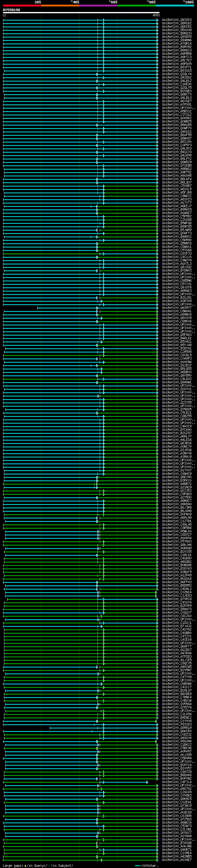The image size is (197, 868).
Task: Click the UniRef100_B9I615 entry
Action: point(177,71)
